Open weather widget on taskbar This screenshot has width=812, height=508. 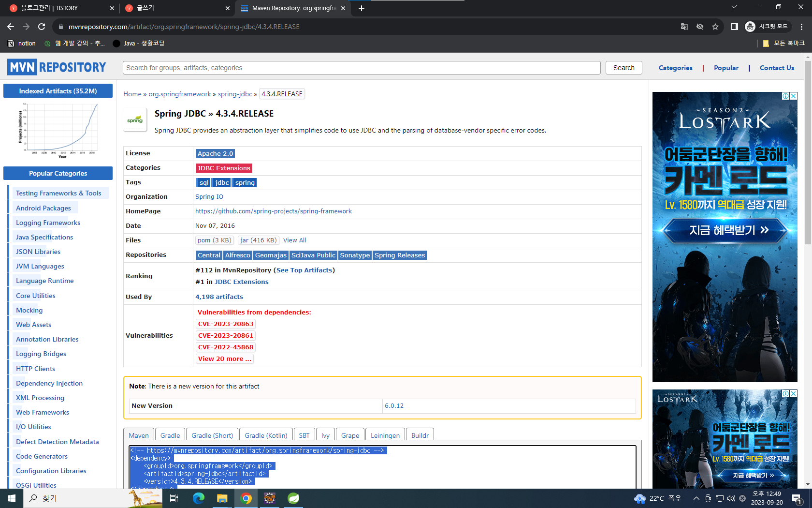[658, 498]
